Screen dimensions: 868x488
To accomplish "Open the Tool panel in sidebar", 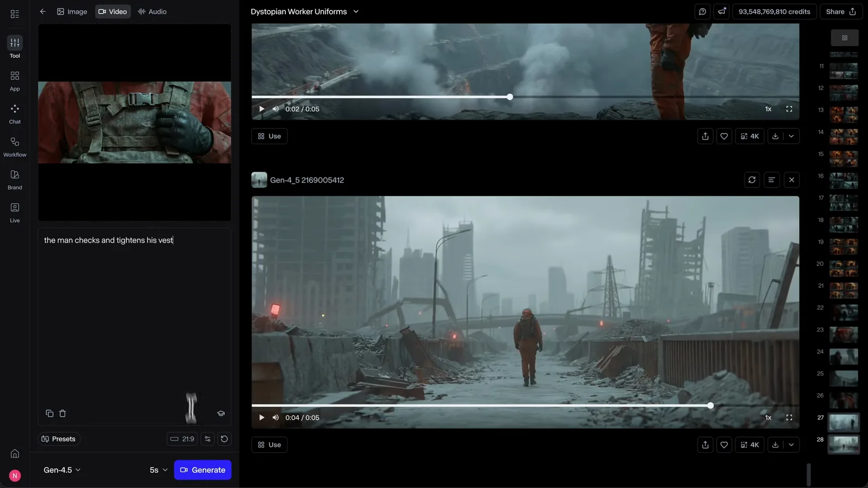I will click(15, 47).
